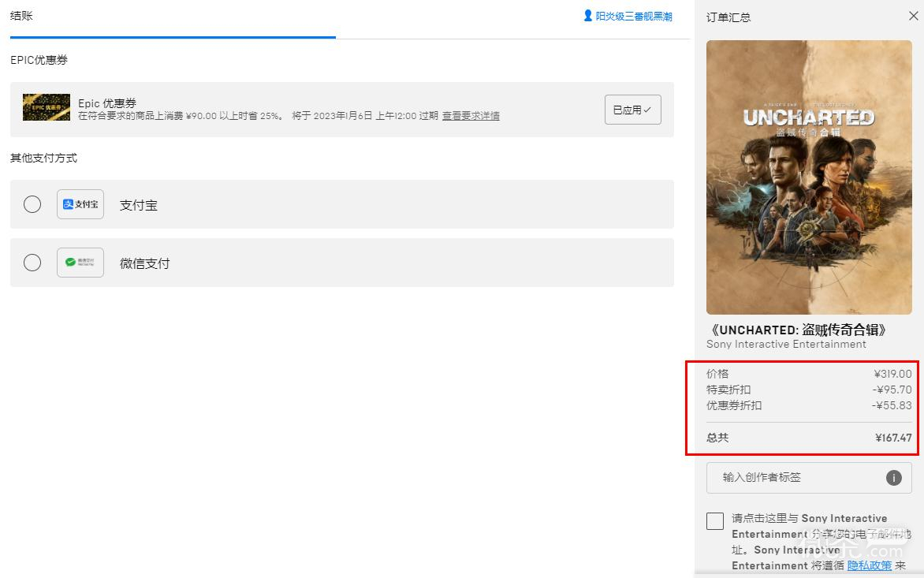Click the 《UNCHARTED: 盗贼传奇合辑》 title
The height and width of the screenshot is (578, 924).
(799, 330)
